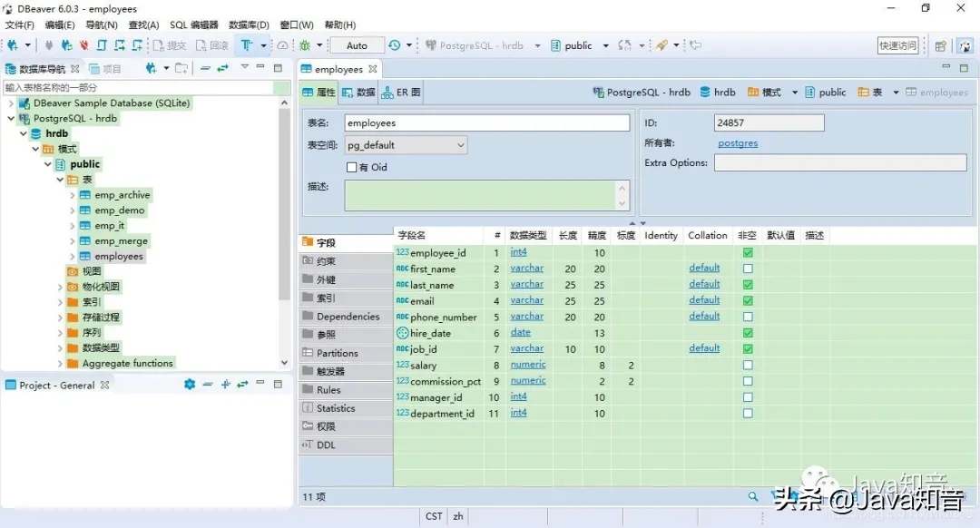Click the 存储过程 folder icon
This screenshot has height=528, width=980.
click(73, 318)
